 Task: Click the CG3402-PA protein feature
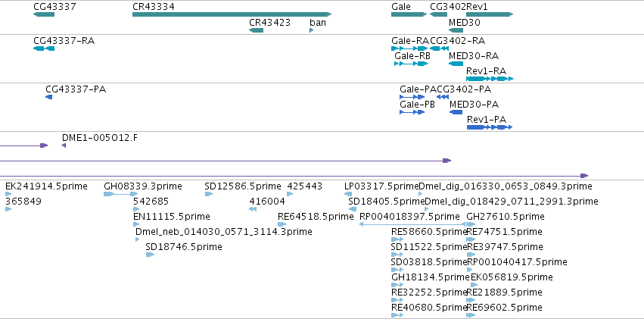click(443, 97)
